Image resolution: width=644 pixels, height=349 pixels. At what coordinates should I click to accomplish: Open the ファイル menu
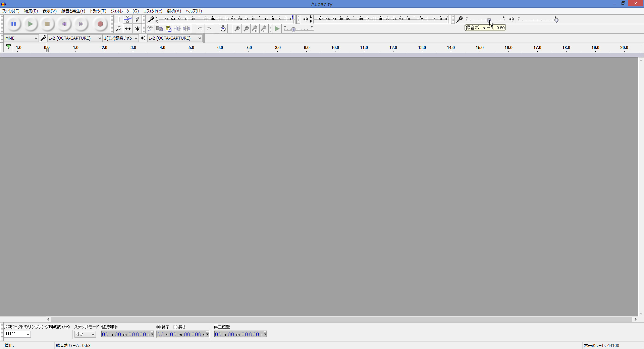pos(10,11)
